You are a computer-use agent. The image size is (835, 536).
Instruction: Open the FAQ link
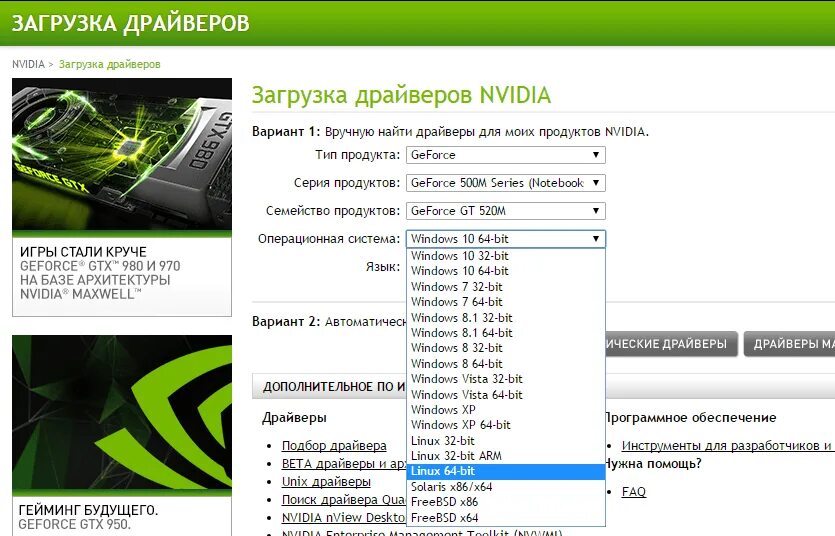634,492
